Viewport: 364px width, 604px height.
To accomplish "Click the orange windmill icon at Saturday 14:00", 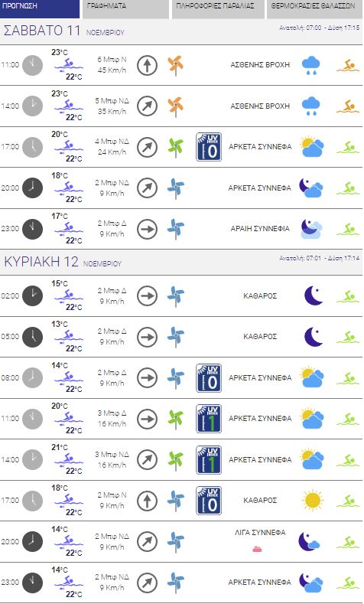I will click(175, 106).
